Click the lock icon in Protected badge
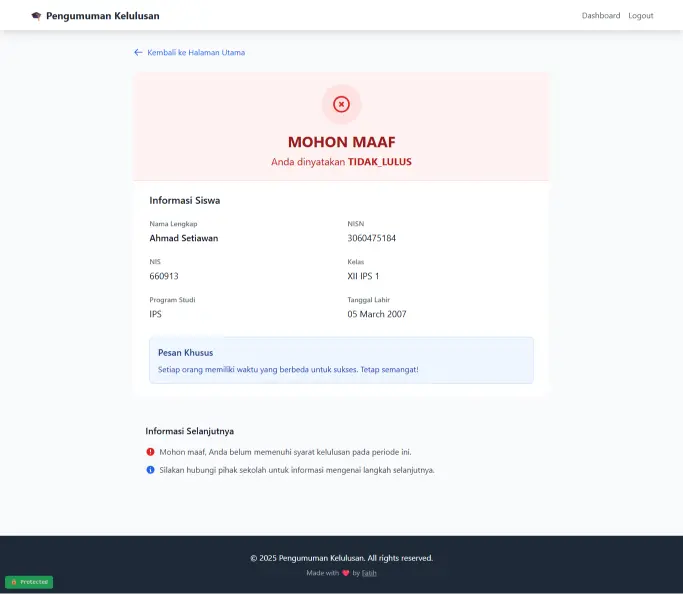Screen dimensions: 683x594 tap(14, 582)
